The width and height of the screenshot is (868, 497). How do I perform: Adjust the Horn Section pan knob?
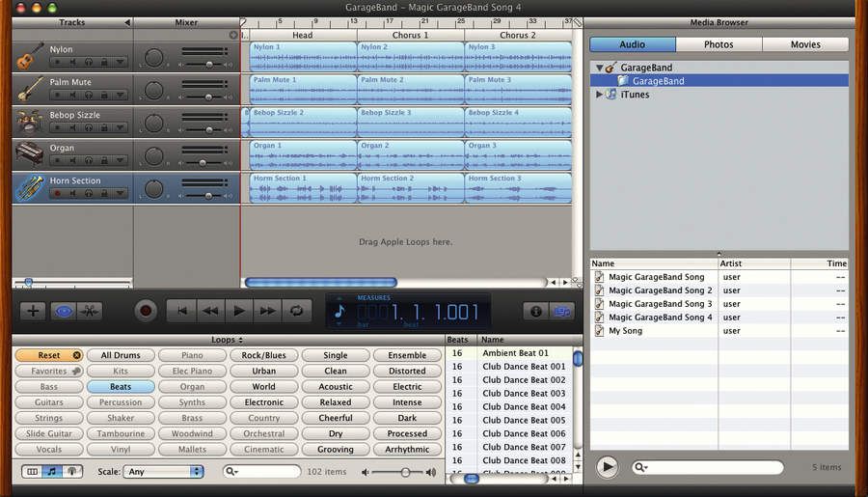(x=153, y=189)
